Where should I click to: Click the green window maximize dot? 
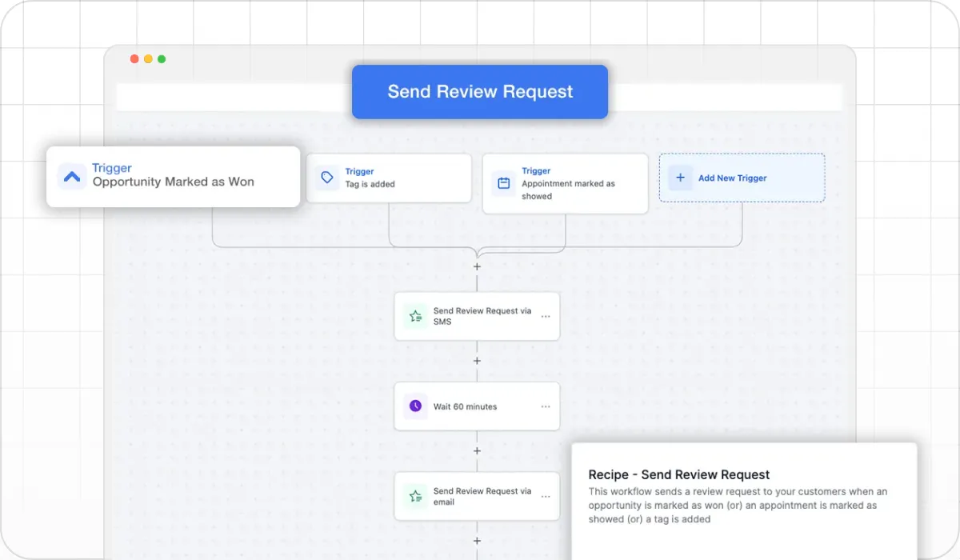[162, 59]
